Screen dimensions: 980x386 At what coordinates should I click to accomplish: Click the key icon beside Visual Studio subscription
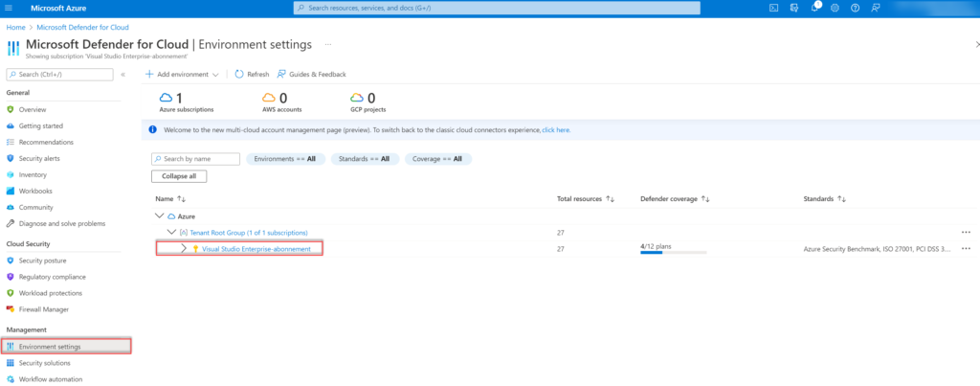click(195, 249)
